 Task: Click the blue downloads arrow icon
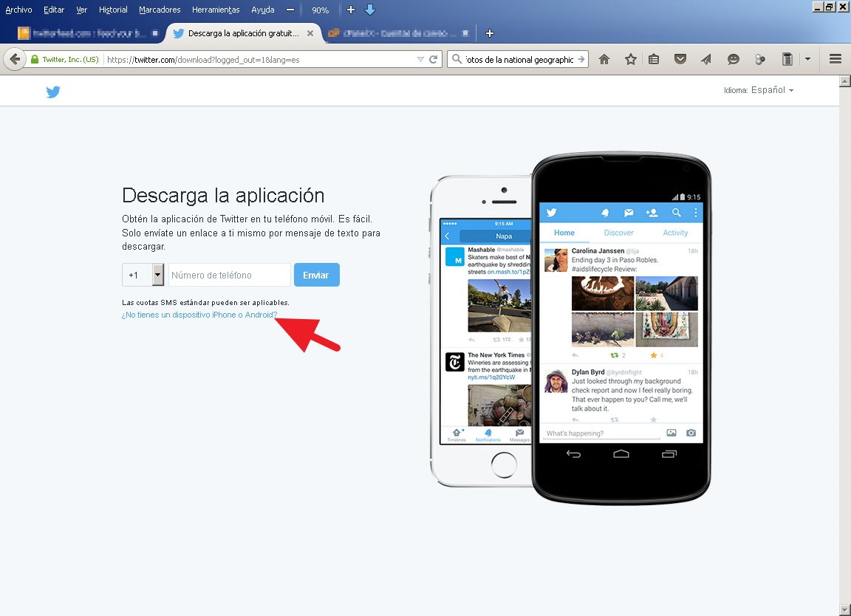370,10
